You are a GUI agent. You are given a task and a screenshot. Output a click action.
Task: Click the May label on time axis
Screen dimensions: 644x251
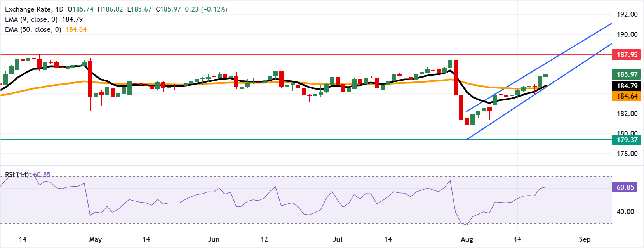click(x=96, y=239)
